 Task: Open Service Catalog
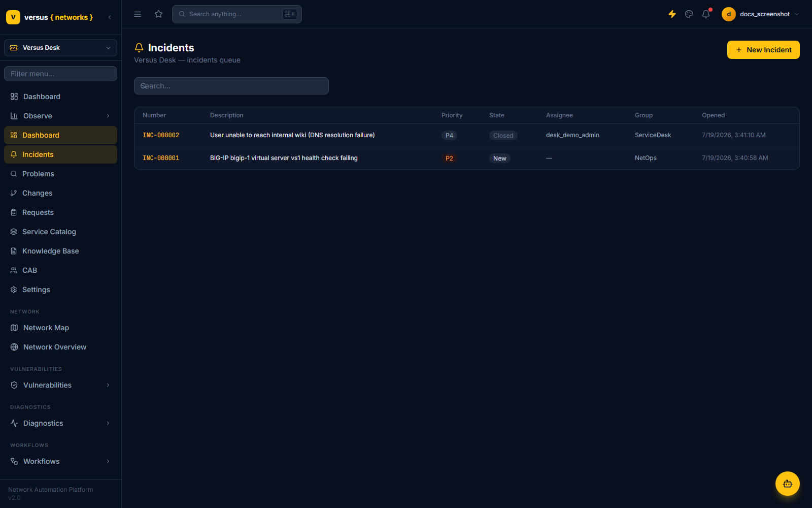tap(60, 232)
